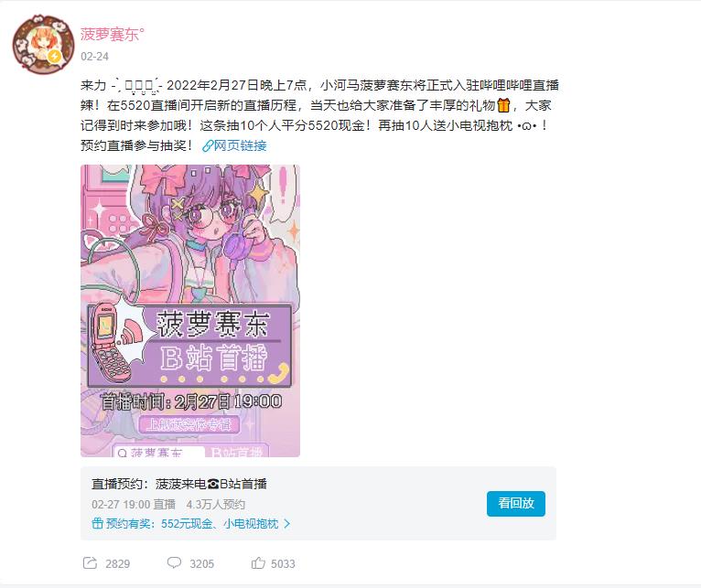Click the comment count 3205

(x=201, y=563)
